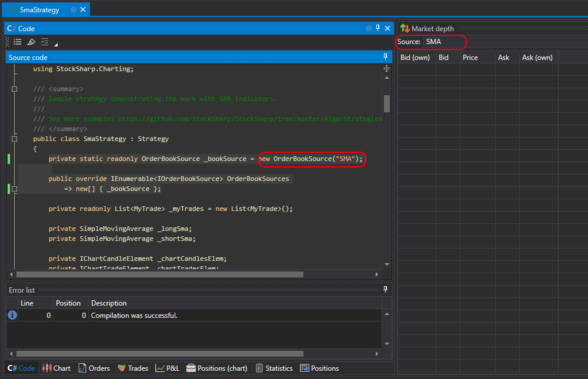Click the Error list panel title

point(22,290)
